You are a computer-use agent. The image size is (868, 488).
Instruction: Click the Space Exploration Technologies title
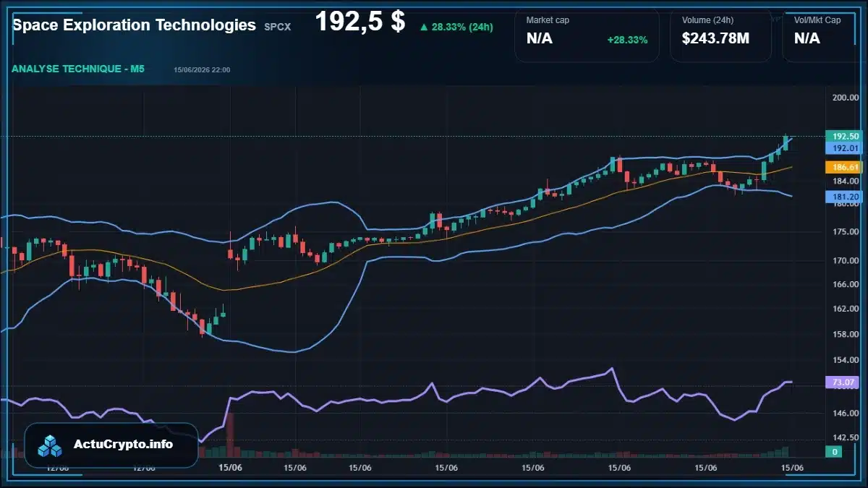pos(135,25)
